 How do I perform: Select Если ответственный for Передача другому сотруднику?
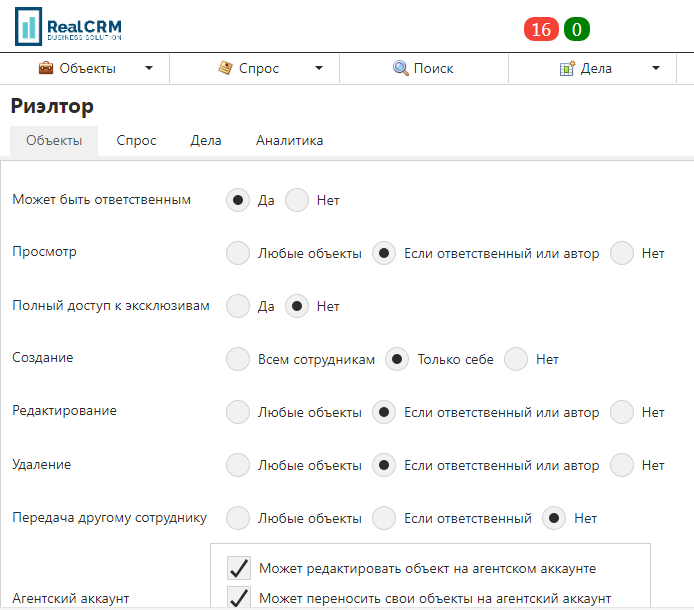coord(384,518)
